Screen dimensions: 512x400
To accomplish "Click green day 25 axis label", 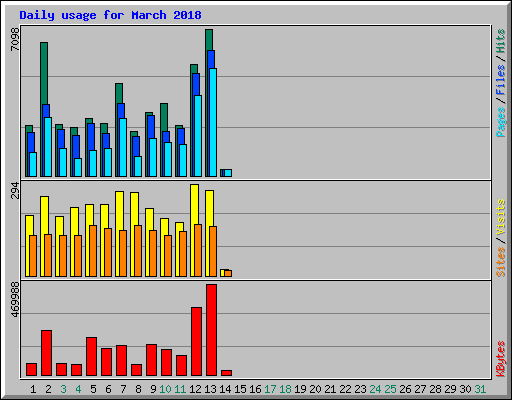I will coord(390,389).
